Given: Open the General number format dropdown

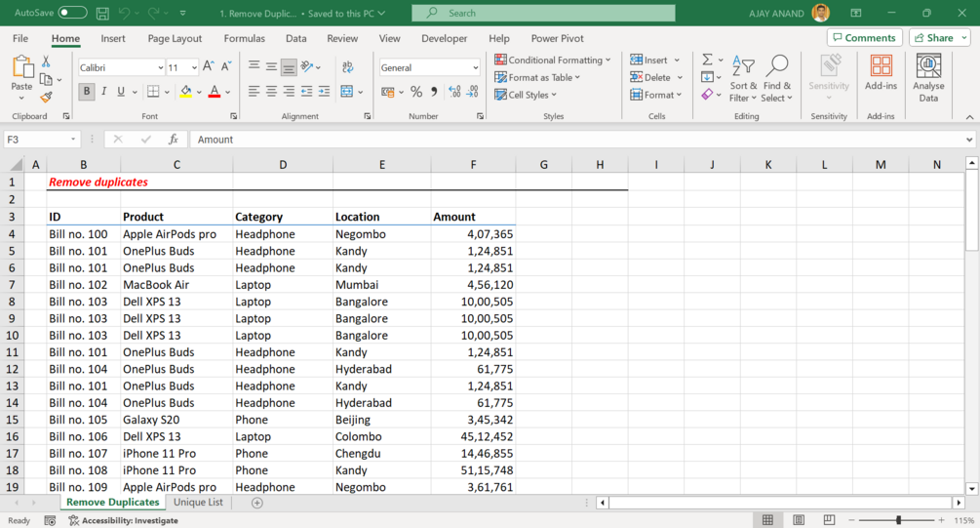Looking at the screenshot, I should [x=475, y=67].
